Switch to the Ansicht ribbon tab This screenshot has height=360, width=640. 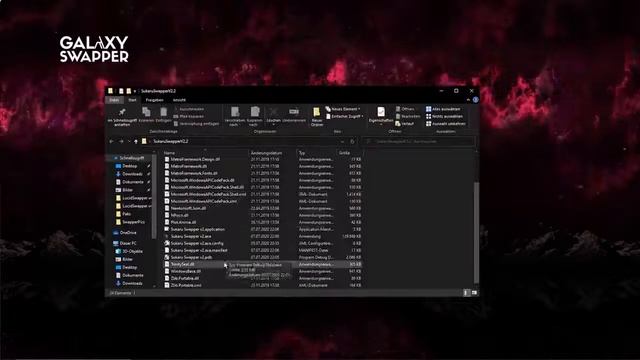pos(179,100)
